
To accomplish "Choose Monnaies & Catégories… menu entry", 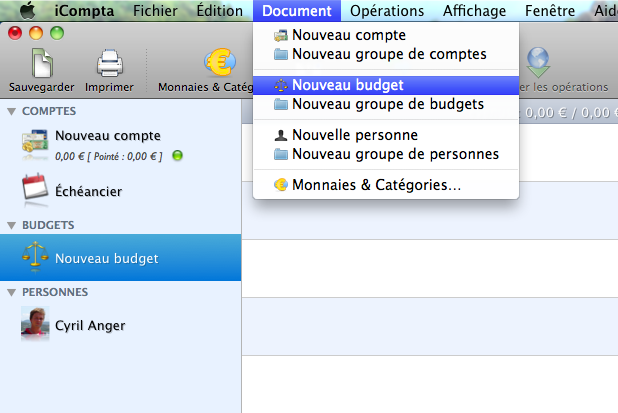I will click(386, 185).
